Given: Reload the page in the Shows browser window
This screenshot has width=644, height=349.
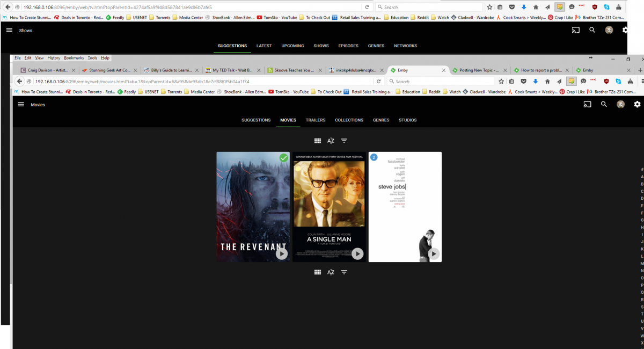Looking at the screenshot, I should 367,7.
